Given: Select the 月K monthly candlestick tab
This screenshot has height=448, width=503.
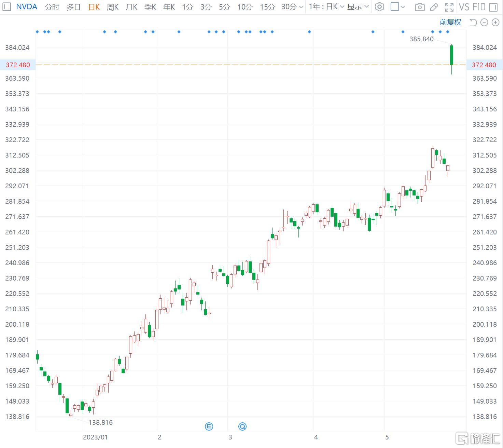Looking at the screenshot, I should pyautogui.click(x=131, y=7).
